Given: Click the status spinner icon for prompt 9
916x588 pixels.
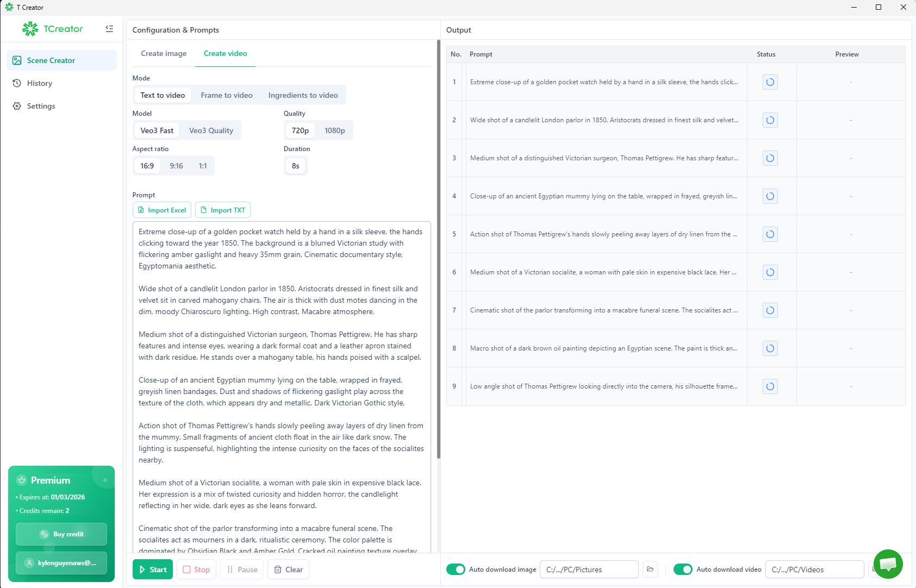Looking at the screenshot, I should [770, 386].
